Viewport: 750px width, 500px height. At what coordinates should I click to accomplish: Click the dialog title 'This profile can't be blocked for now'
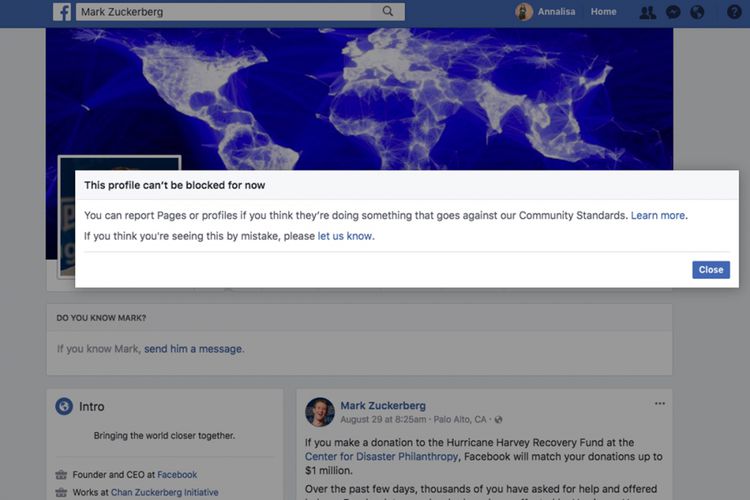pyautogui.click(x=175, y=185)
